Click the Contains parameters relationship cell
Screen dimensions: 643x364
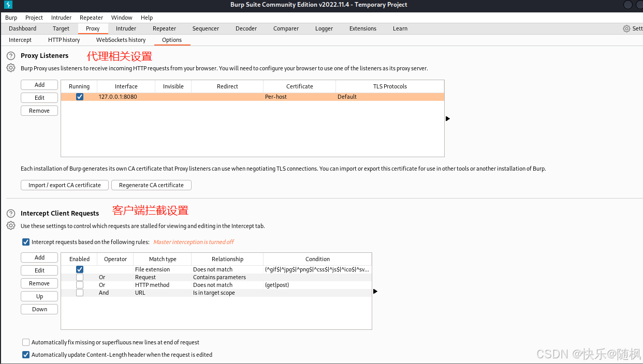[x=227, y=277]
